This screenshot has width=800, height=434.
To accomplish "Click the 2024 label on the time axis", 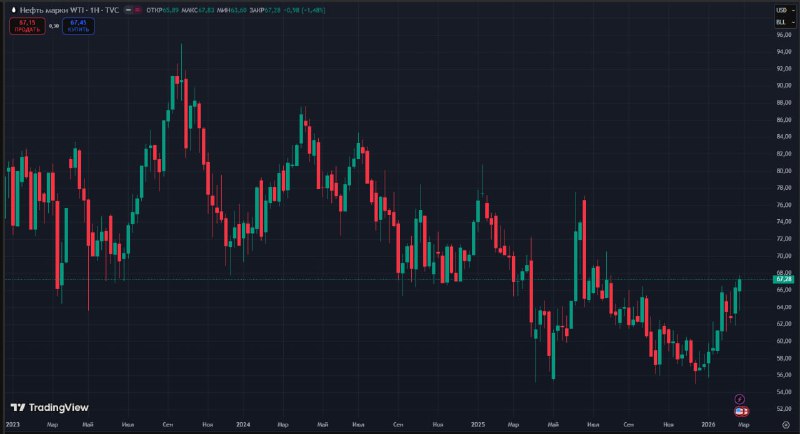I will [x=243, y=425].
